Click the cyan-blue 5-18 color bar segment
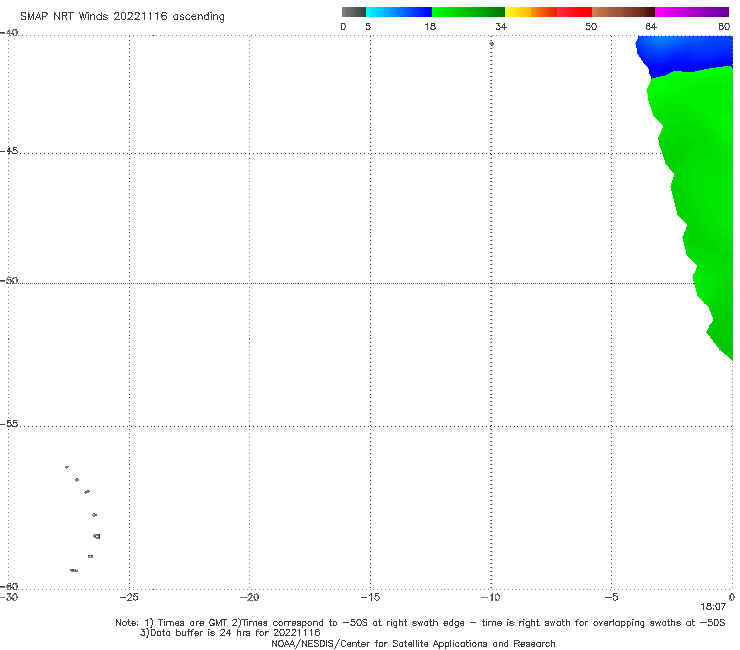This screenshot has width=740, height=650. [399, 12]
